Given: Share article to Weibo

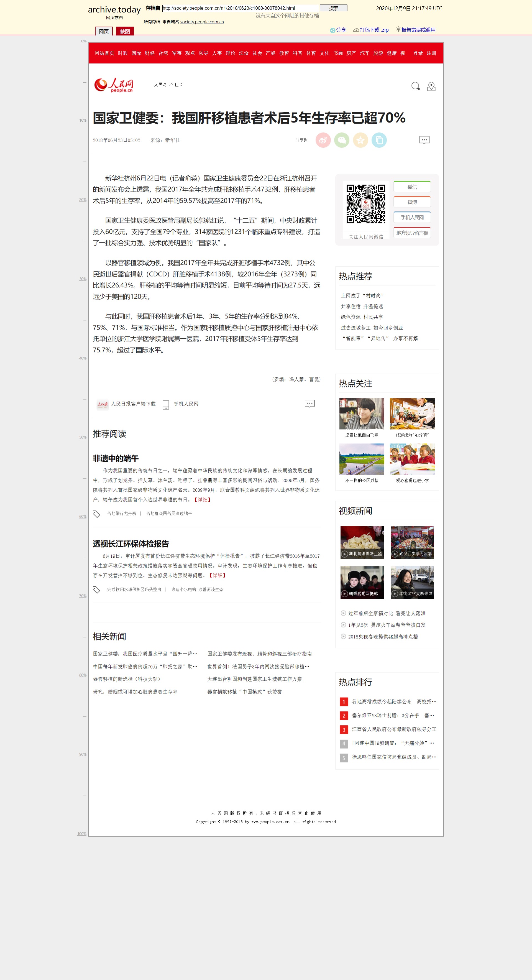Looking at the screenshot, I should pos(323,141).
